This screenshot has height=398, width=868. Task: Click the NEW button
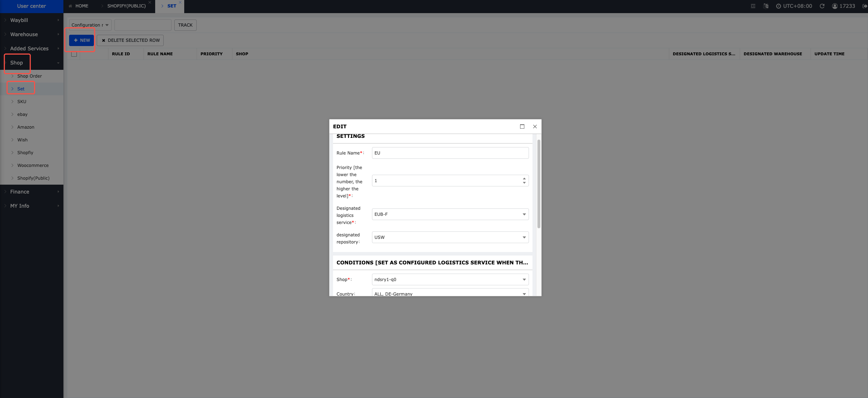(x=81, y=40)
